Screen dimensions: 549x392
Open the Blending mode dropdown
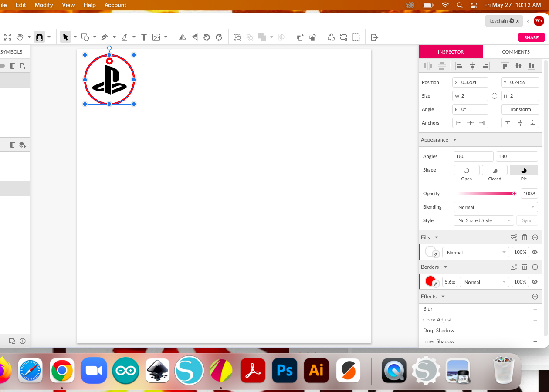(x=496, y=207)
